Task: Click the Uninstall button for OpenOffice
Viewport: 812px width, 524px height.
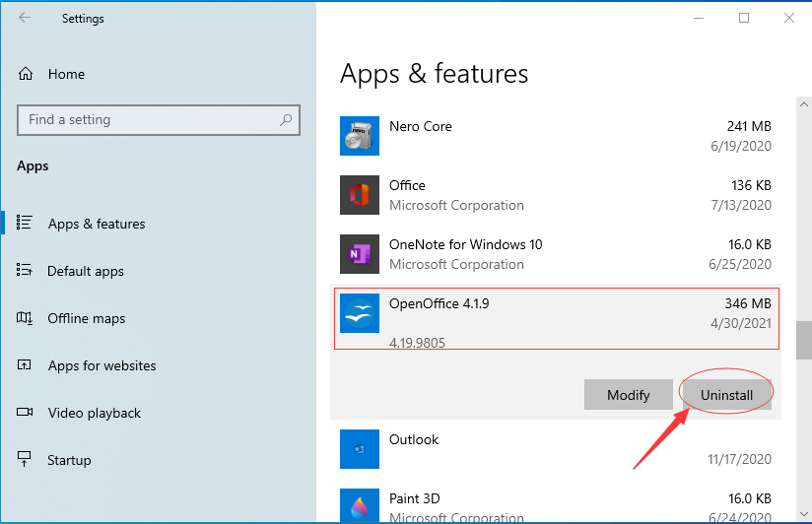Action: (x=726, y=395)
